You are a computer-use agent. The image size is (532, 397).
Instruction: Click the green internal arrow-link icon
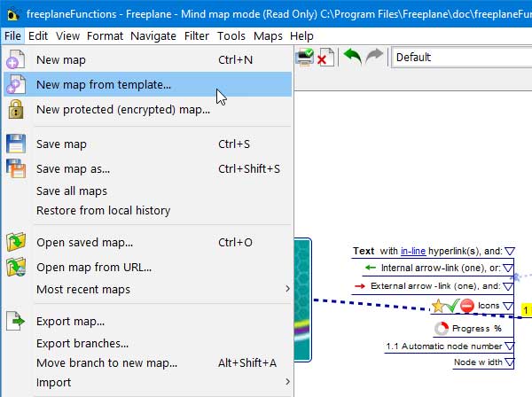tap(370, 268)
